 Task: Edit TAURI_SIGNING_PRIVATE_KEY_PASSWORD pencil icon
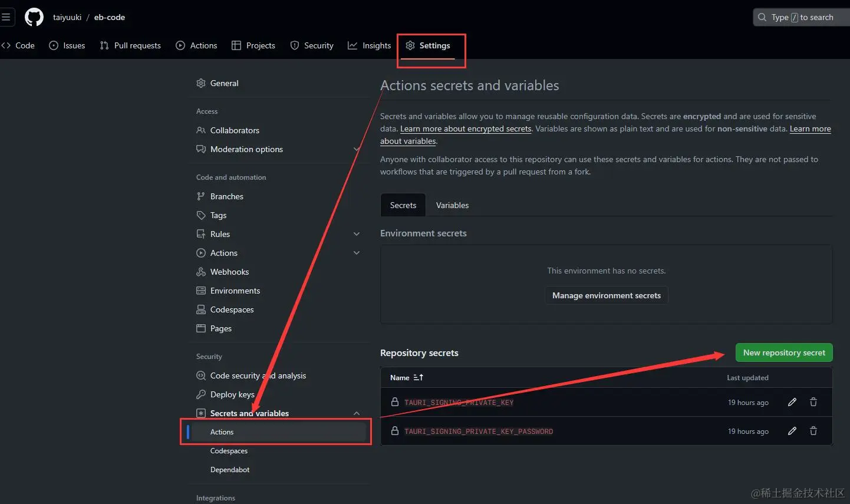[x=792, y=431]
